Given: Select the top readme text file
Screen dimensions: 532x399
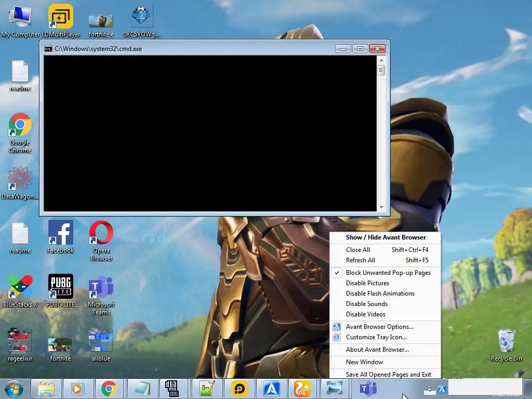Looking at the screenshot, I should (x=20, y=76).
